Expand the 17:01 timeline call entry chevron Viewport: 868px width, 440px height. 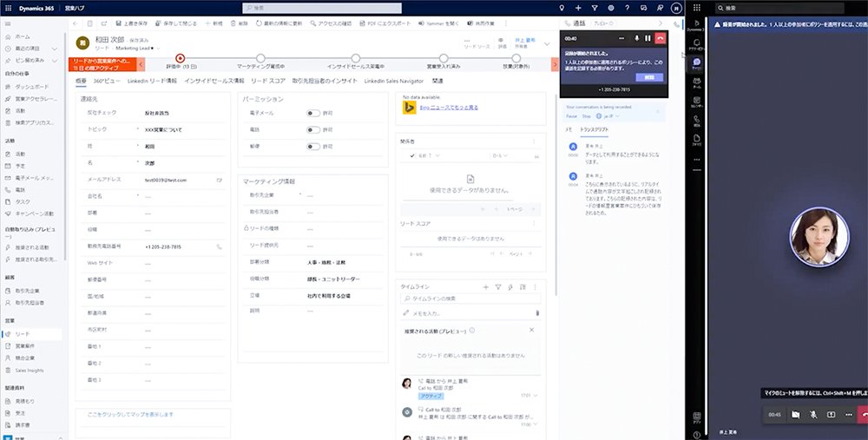[536, 396]
